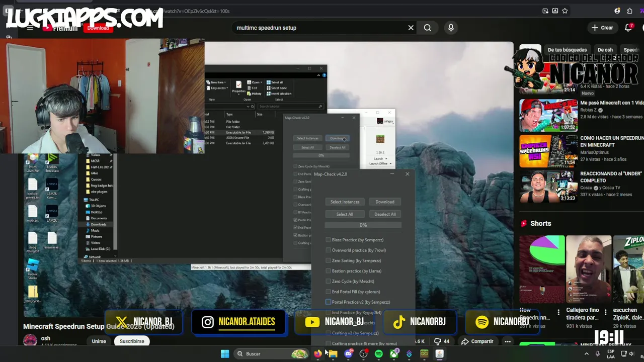Click the microphone icon in system tray
Viewport: 644px width, 362px height.
click(x=598, y=353)
